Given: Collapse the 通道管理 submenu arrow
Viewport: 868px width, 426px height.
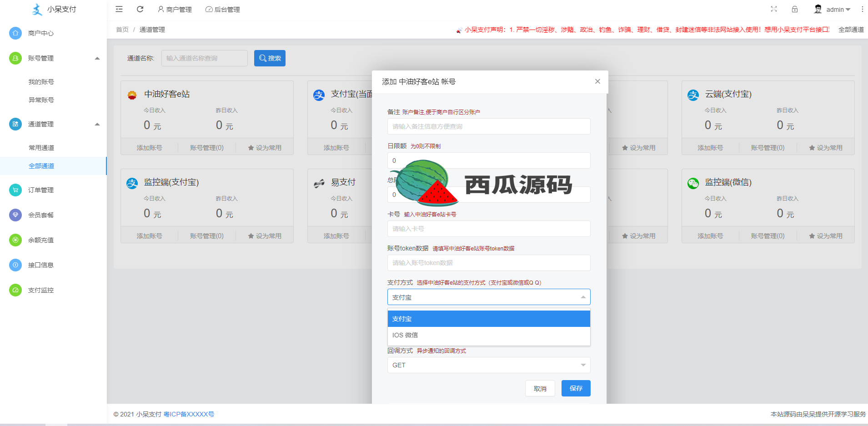Looking at the screenshot, I should [97, 124].
